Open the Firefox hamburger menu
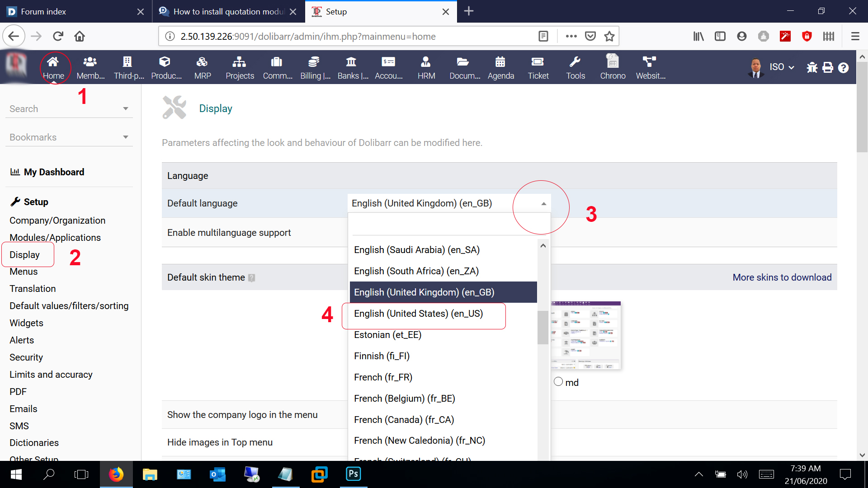Screen dimensions: 868x488 [855, 36]
